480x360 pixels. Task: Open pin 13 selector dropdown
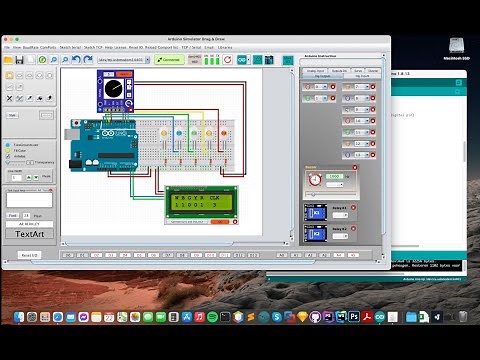[x=367, y=155]
